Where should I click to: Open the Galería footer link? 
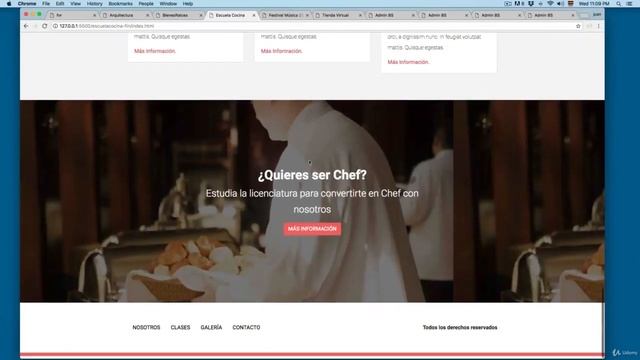tap(211, 327)
